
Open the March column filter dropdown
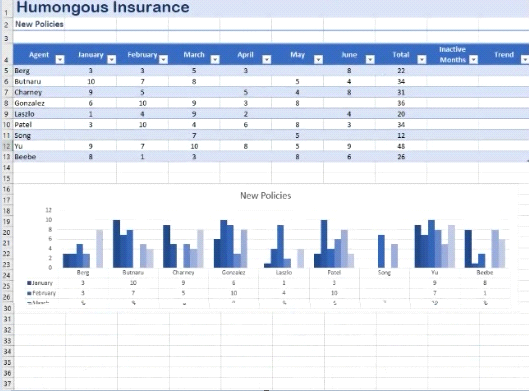point(215,60)
